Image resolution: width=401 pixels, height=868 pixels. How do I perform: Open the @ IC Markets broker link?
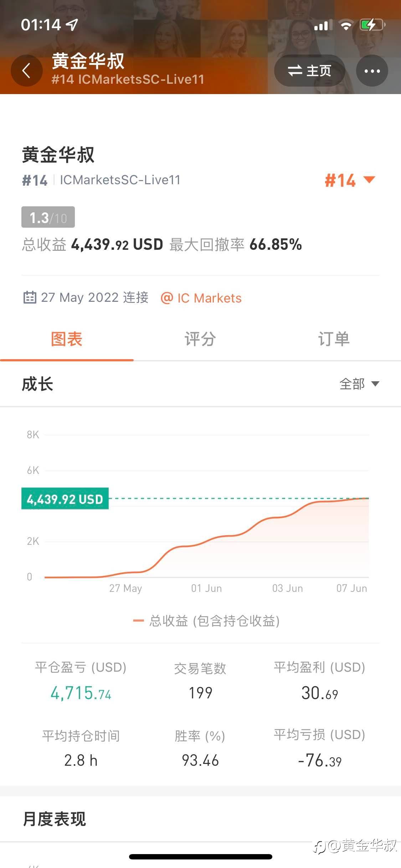click(201, 298)
